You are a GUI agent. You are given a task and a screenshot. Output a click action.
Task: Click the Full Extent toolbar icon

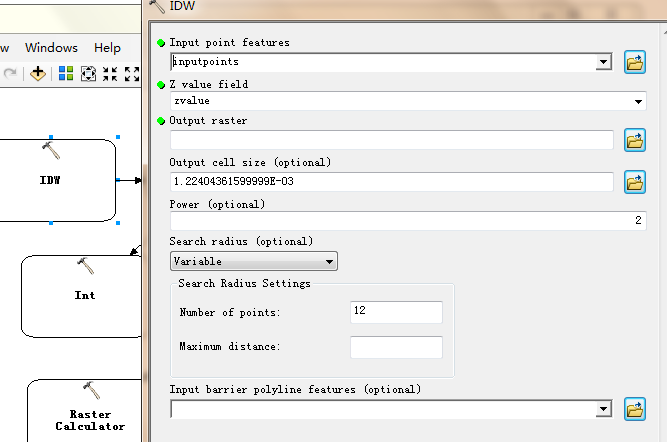click(x=88, y=74)
